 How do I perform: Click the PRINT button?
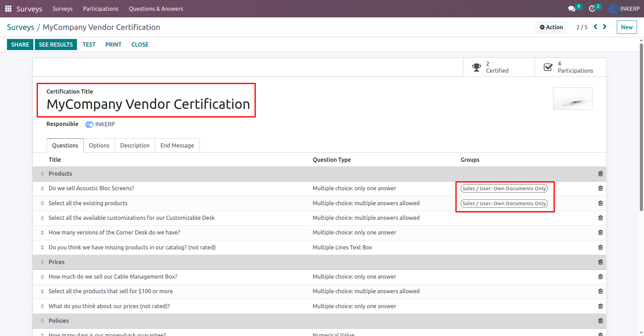tap(113, 45)
